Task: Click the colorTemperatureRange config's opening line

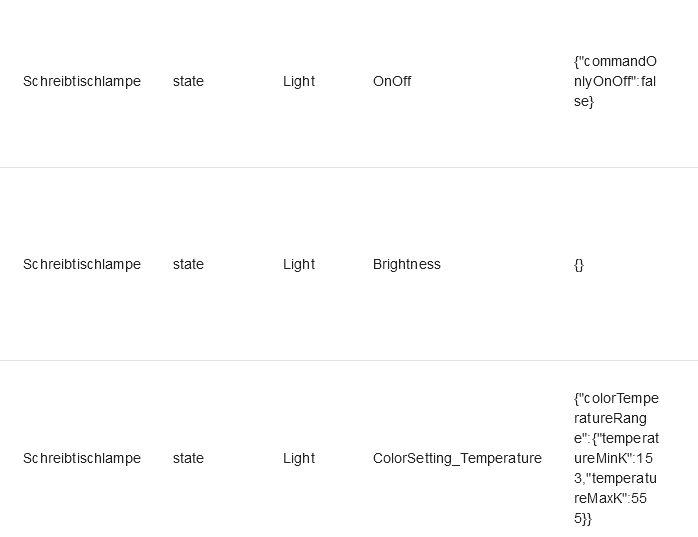Action: tap(616, 398)
